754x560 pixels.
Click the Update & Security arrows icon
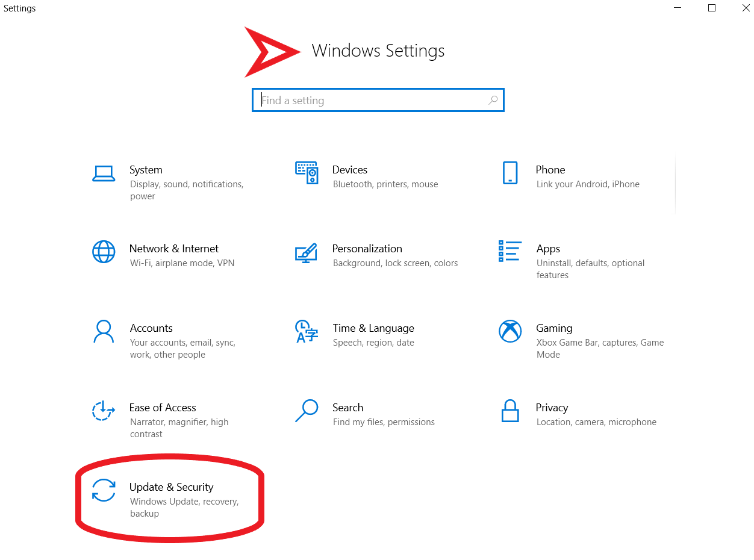click(104, 490)
